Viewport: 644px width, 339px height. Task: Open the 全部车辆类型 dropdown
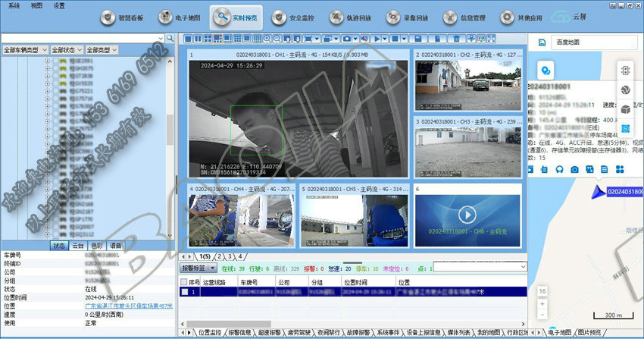26,50
